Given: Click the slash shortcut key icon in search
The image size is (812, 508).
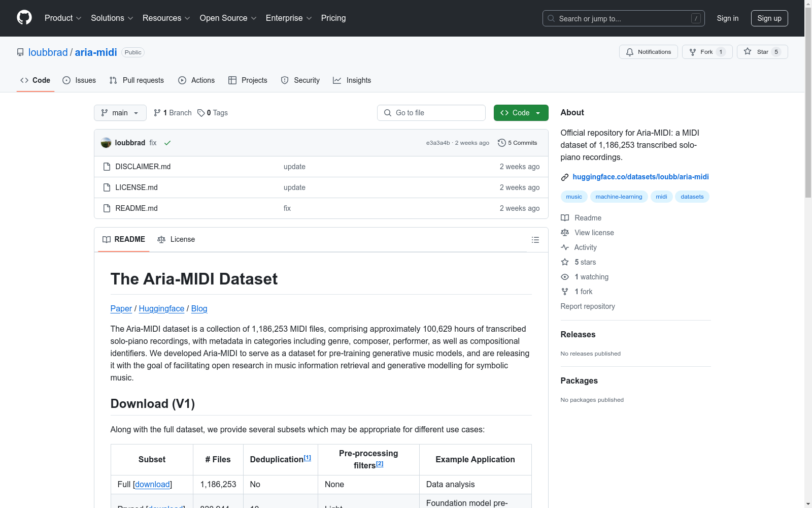Looking at the screenshot, I should tap(696, 18).
